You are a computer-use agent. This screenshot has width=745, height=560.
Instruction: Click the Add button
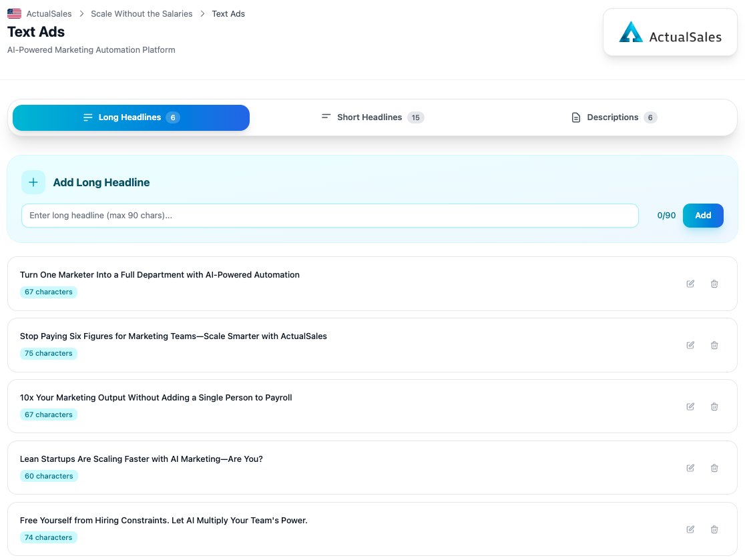coord(703,216)
